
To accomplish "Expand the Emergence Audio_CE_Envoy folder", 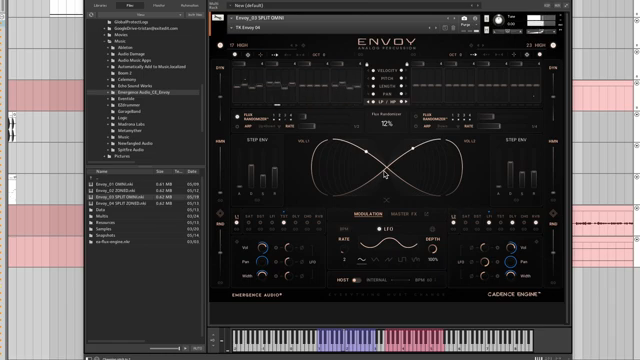I will pyautogui.click(x=109, y=92).
